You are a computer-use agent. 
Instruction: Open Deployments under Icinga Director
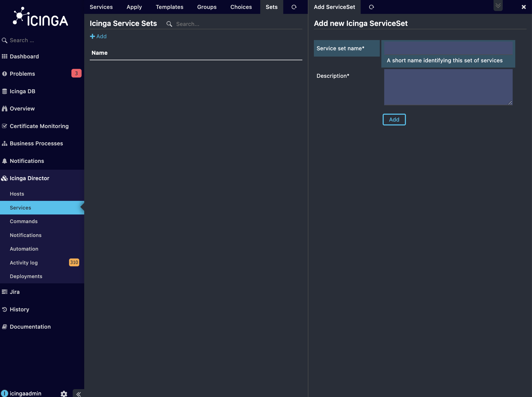coord(42,276)
